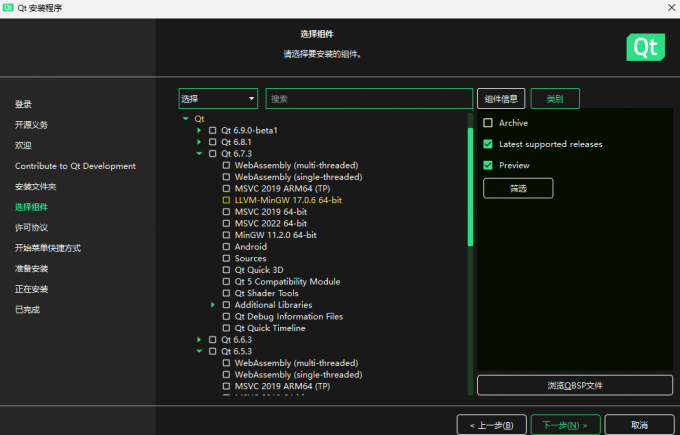This screenshot has height=435, width=680.
Task: Click the 筛选 filter button
Action: pyautogui.click(x=517, y=188)
